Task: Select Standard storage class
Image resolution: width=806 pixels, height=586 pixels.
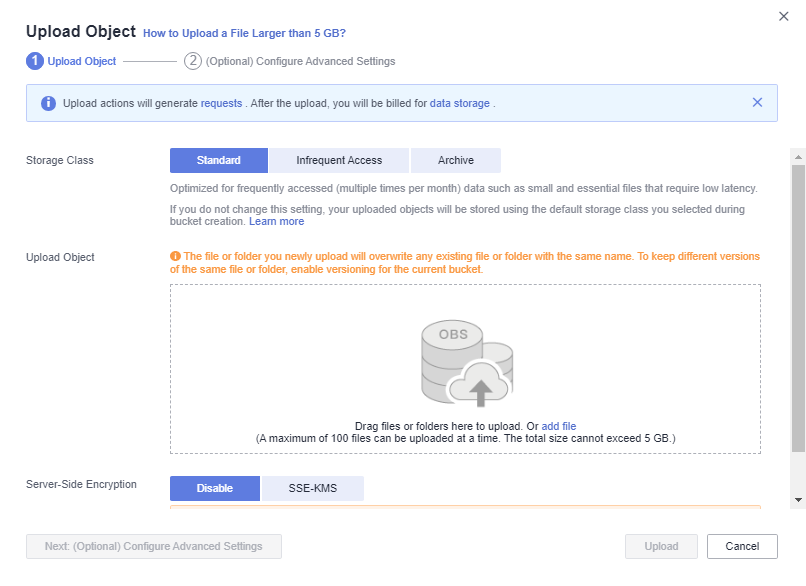Action: click(219, 160)
